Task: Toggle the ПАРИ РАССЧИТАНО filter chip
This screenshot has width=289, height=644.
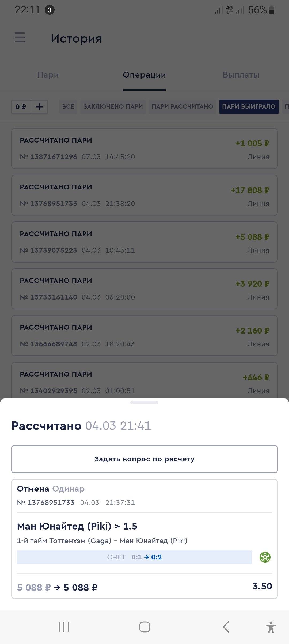Action: coord(182,107)
